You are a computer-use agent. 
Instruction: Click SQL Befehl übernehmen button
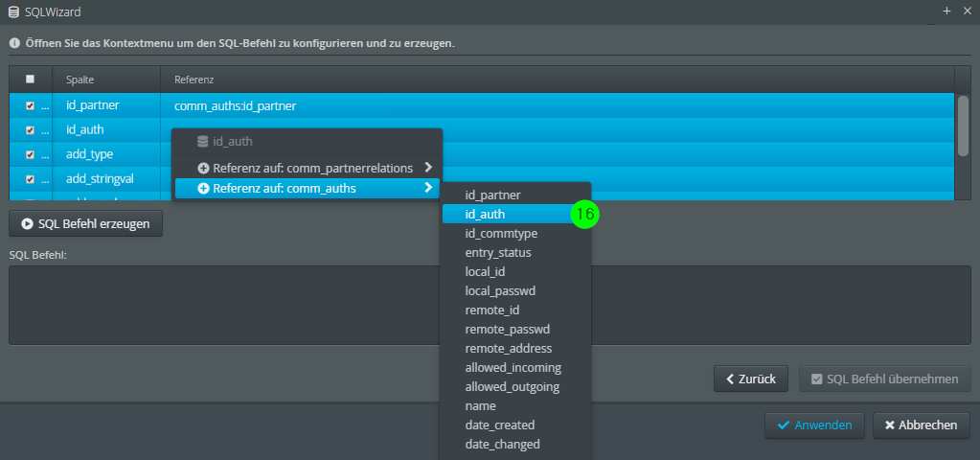(885, 379)
